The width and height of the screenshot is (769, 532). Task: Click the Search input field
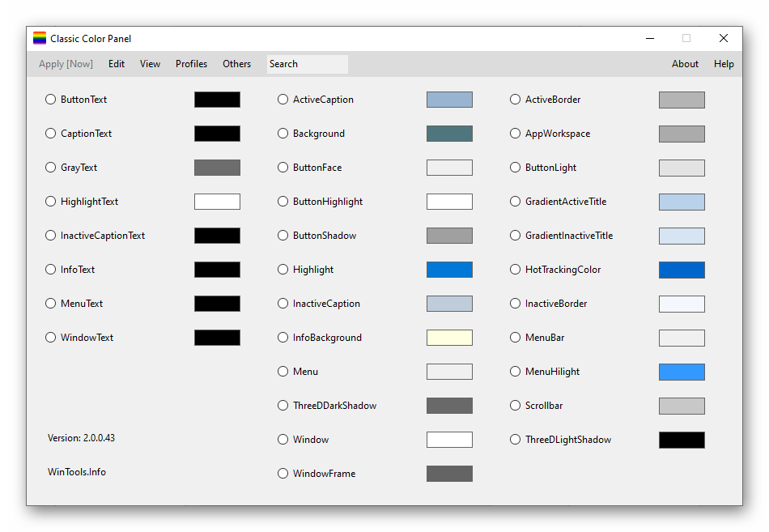(308, 64)
